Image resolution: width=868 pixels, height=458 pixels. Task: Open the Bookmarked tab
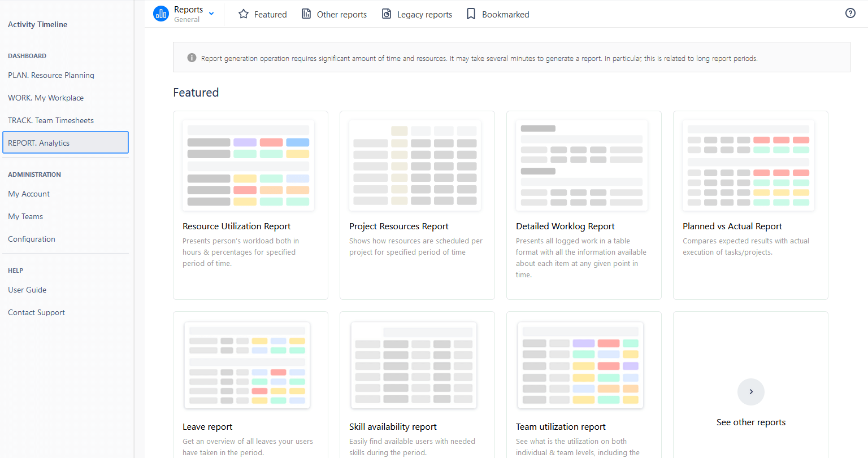coord(498,14)
